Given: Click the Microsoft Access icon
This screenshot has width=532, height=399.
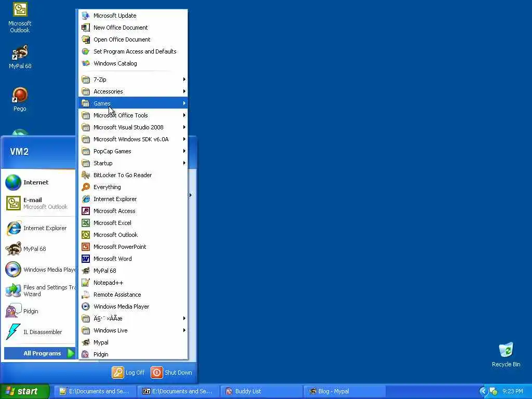Looking at the screenshot, I should click(x=86, y=211).
